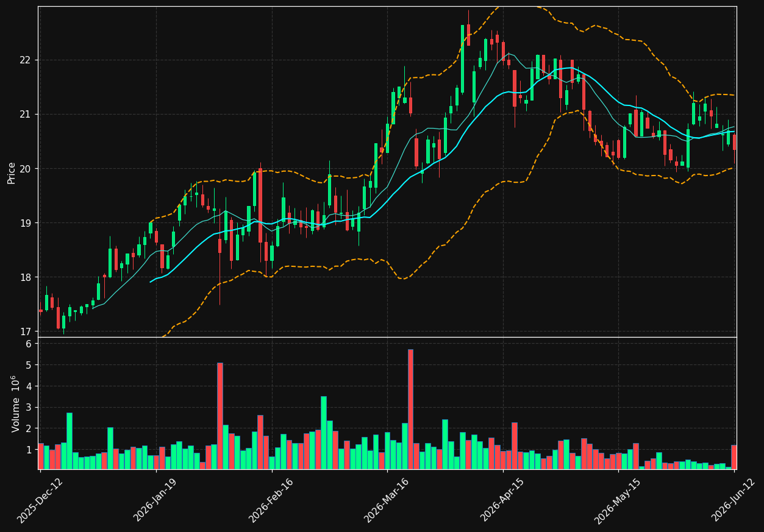Screen dimensions: 764x532
Task: Select price tick label 18
Action: [27, 277]
